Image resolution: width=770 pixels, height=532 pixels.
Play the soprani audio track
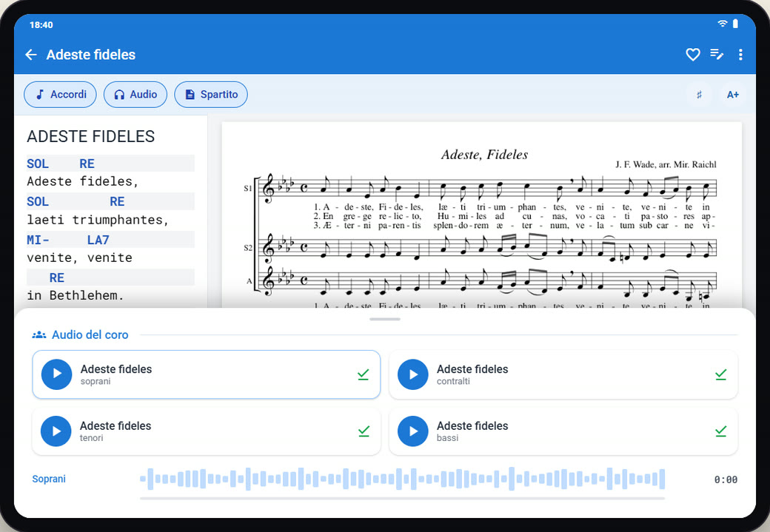[56, 374]
